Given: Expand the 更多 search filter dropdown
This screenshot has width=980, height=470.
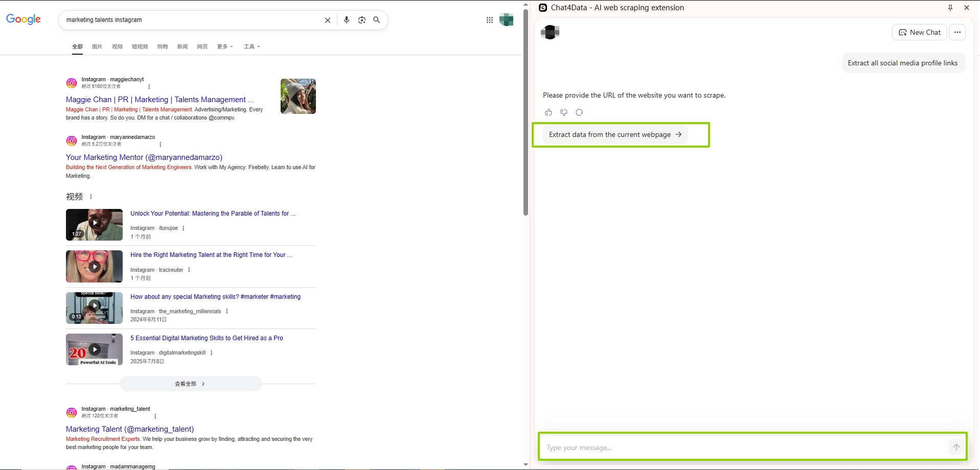Looking at the screenshot, I should 225,46.
